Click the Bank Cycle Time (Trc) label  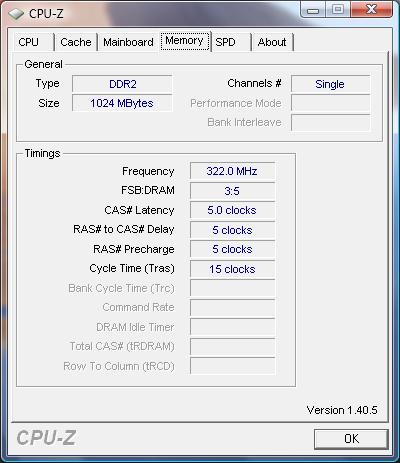(121, 288)
